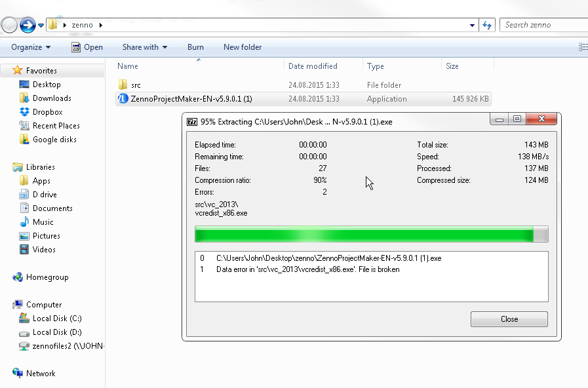This screenshot has height=388, width=588.
Task: Select error row 0 with ZennoProjectMaker path
Action: point(371,258)
